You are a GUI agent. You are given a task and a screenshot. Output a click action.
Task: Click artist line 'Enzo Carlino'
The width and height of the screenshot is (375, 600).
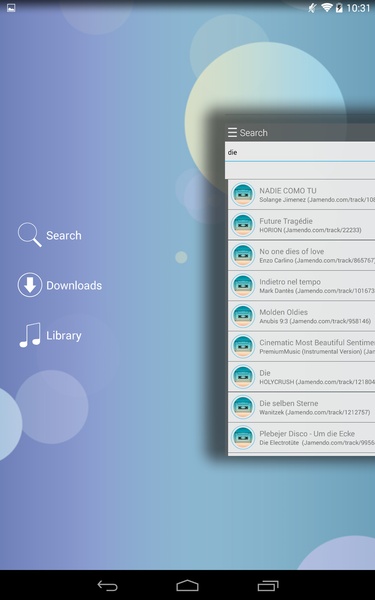[x=276, y=261]
